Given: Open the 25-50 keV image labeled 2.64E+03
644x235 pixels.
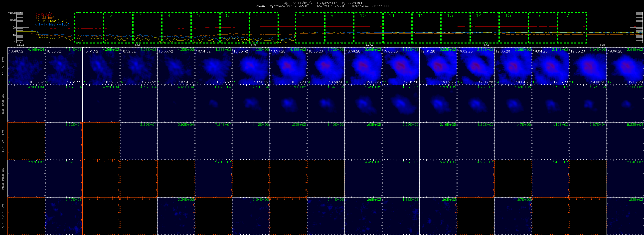Looking at the screenshot, I should coord(626,178).
